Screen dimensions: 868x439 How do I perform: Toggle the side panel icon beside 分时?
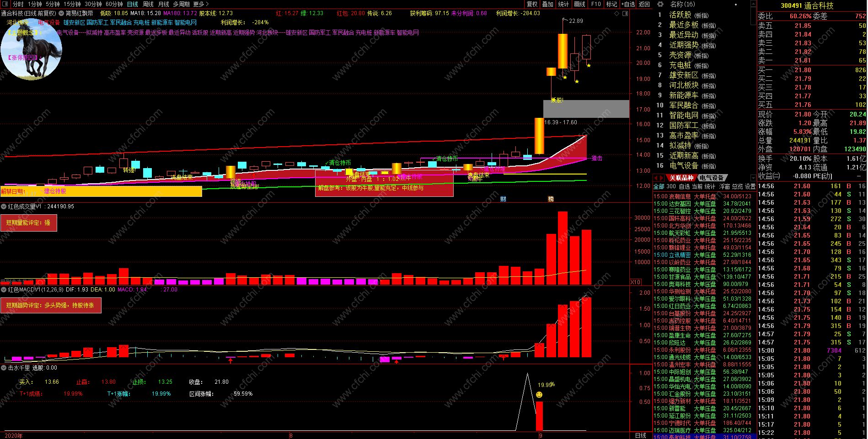pos(4,4)
